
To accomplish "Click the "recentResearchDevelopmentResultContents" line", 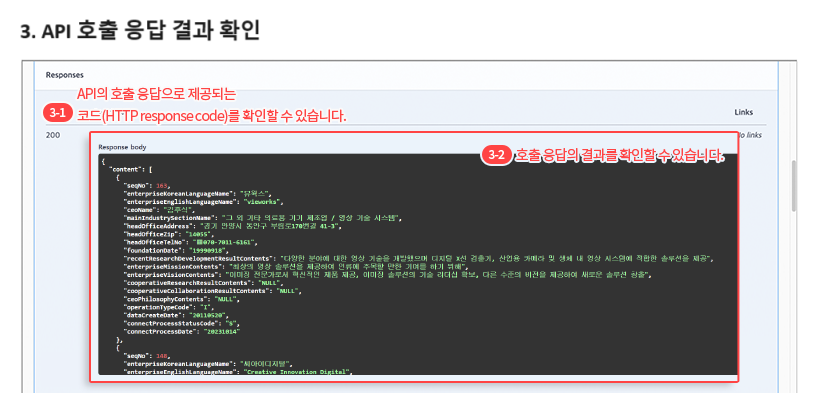I will 419,259.
